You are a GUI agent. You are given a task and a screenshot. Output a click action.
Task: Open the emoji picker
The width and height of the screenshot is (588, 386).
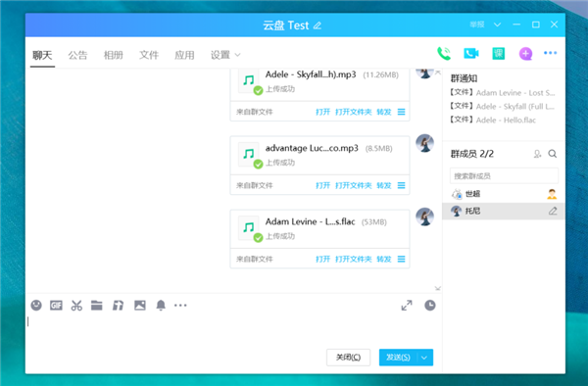click(x=36, y=306)
